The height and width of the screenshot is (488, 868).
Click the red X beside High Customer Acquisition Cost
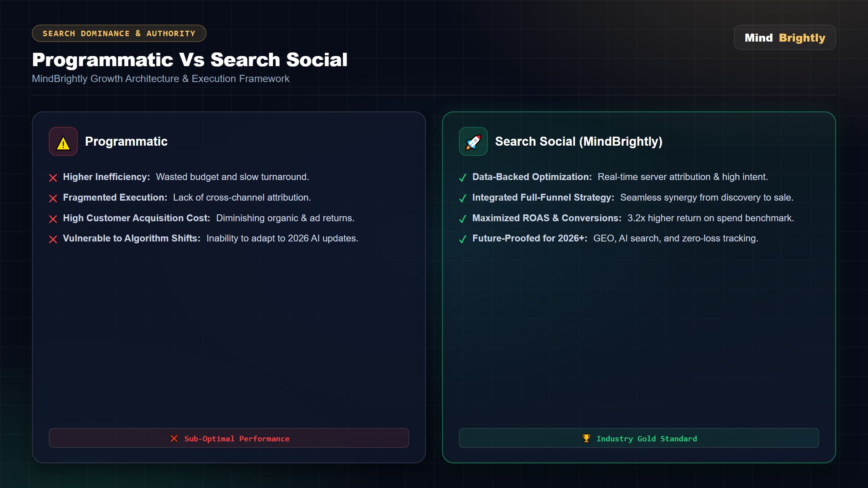click(53, 219)
